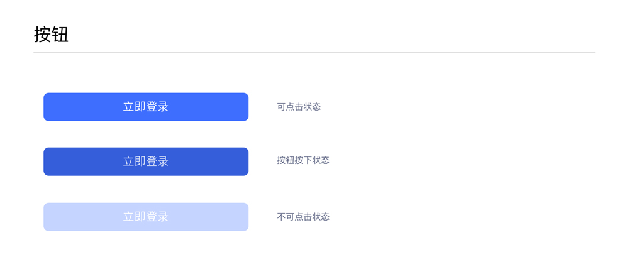
Task: Click the 按钮按下状态 text
Action: 303,160
